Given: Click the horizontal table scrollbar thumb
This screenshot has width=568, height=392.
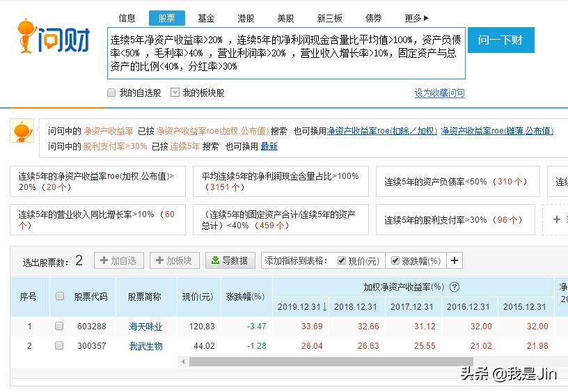Looking at the screenshot, I should 331,361.
